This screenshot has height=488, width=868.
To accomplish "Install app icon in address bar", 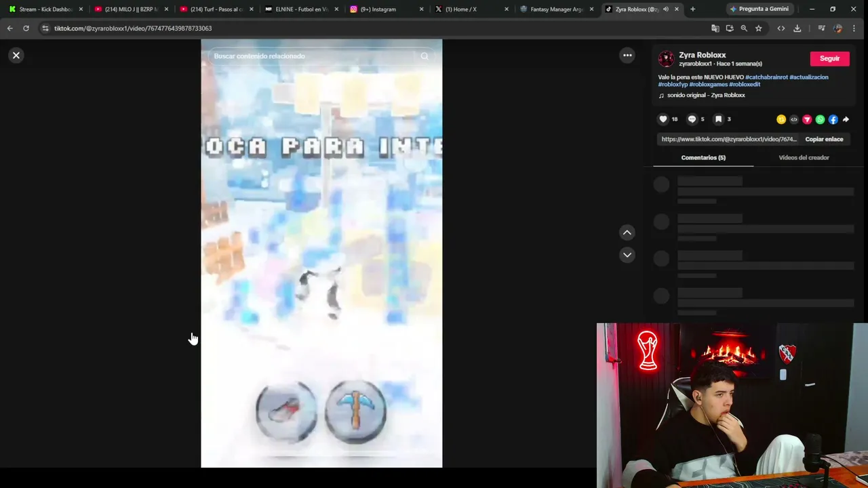I will (730, 28).
